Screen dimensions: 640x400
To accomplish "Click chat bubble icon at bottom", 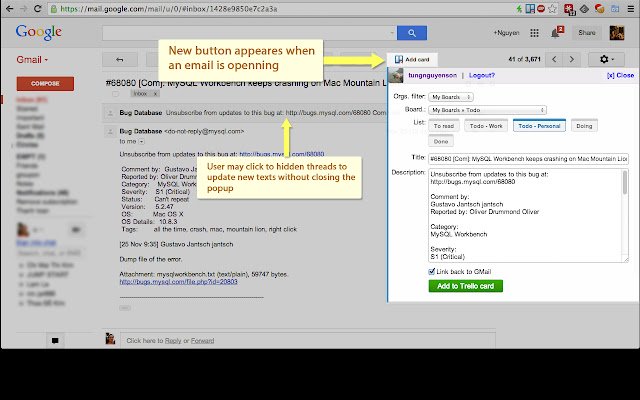I will (55, 340).
